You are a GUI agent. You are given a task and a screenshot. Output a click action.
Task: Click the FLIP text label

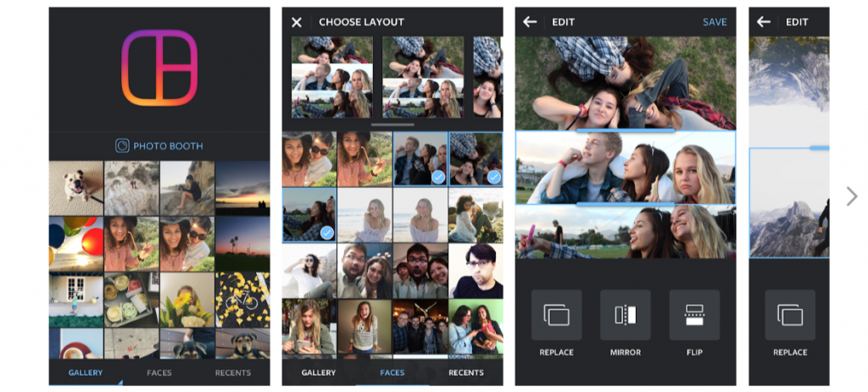pos(694,352)
